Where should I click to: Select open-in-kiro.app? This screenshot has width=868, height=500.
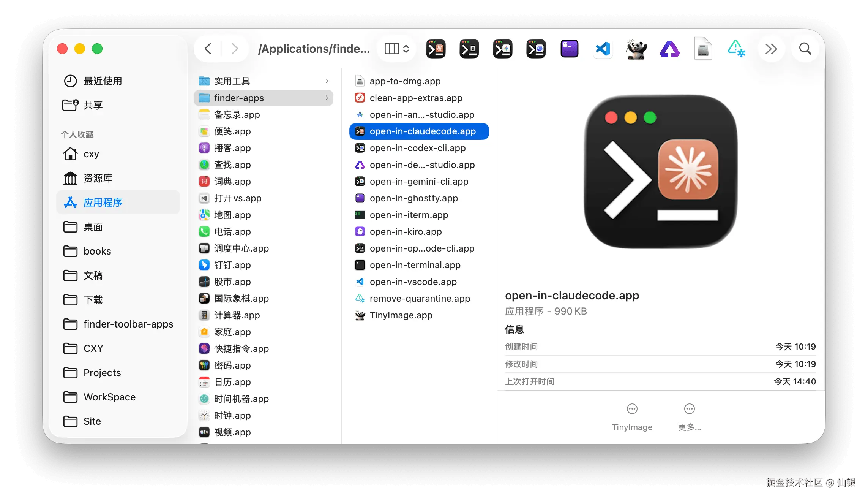pyautogui.click(x=419, y=231)
